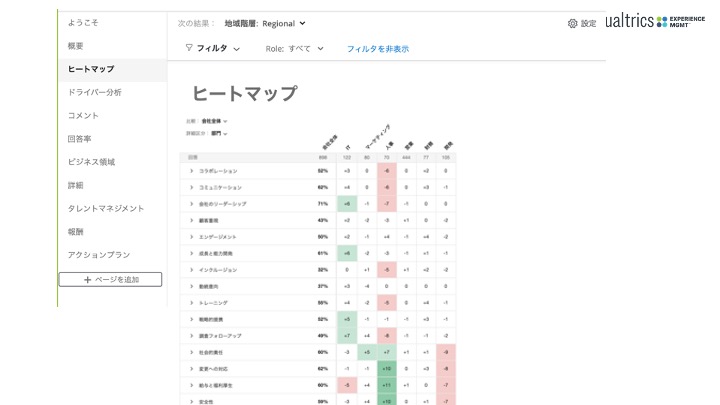Go to the ドライバー分析 page
This screenshot has height=405, width=720.
[x=95, y=92]
